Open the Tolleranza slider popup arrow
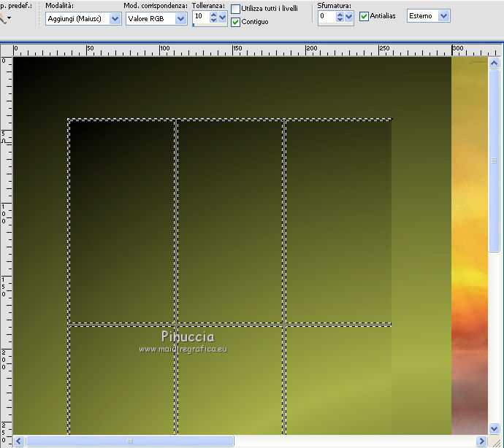This screenshot has width=504, height=448. (x=223, y=18)
